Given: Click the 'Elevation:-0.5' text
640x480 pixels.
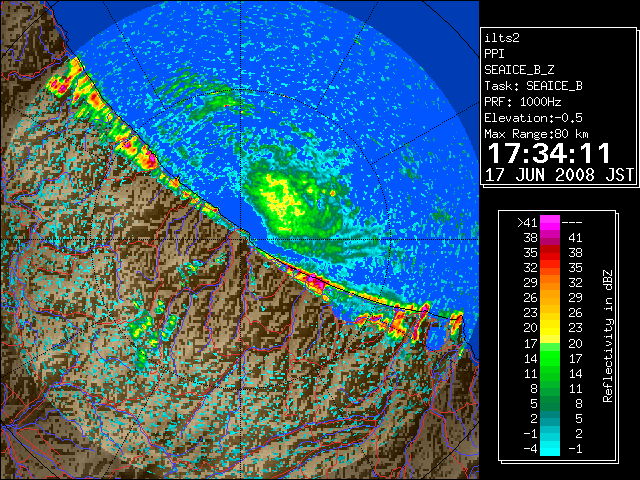Looking at the screenshot, I should (x=533, y=118).
